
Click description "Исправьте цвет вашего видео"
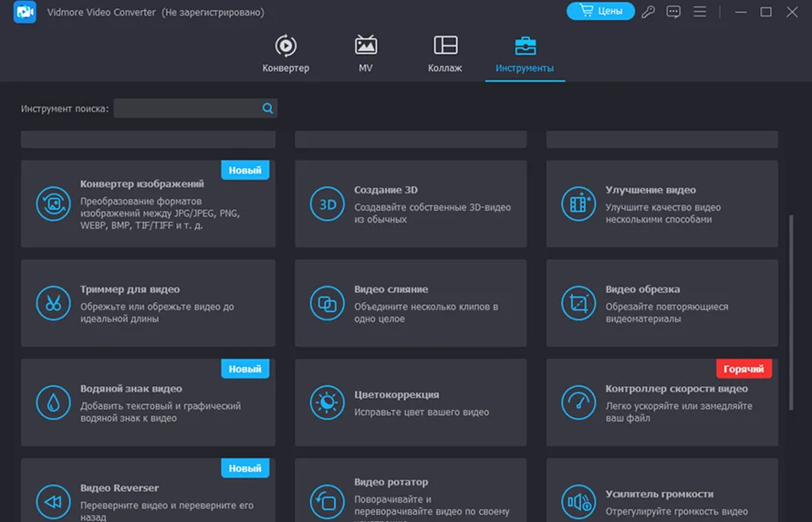(x=422, y=412)
